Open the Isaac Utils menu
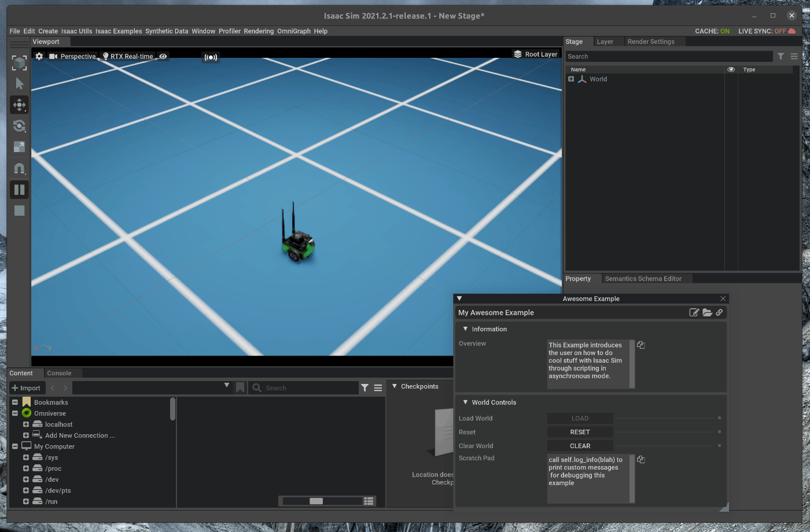This screenshot has height=532, width=810. [x=77, y=31]
